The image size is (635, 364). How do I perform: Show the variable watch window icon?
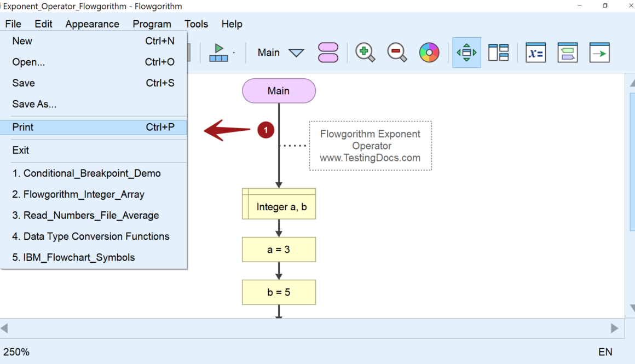536,53
